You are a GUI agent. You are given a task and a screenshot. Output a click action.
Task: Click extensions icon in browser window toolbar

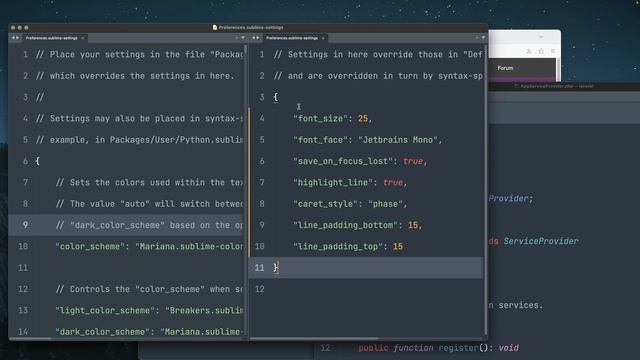tap(541, 51)
